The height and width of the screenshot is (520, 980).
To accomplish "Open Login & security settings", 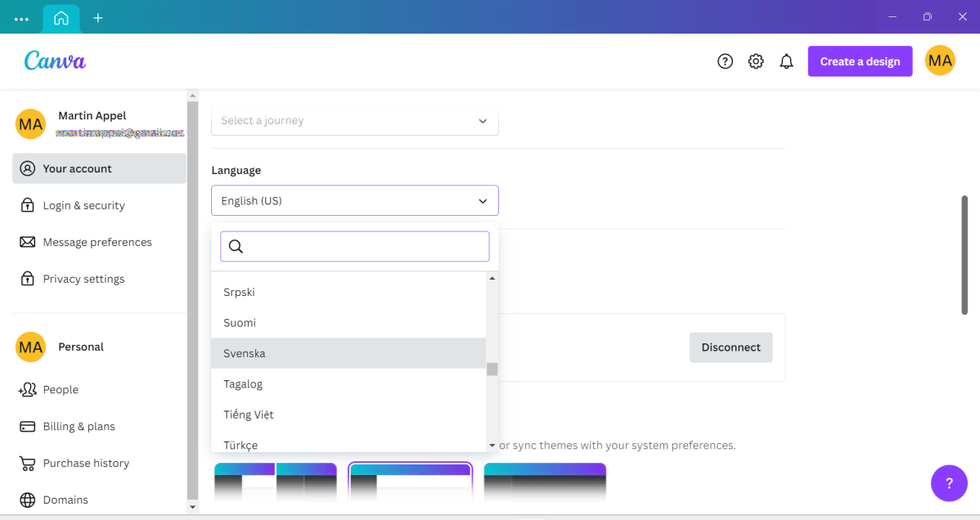I will pos(83,205).
